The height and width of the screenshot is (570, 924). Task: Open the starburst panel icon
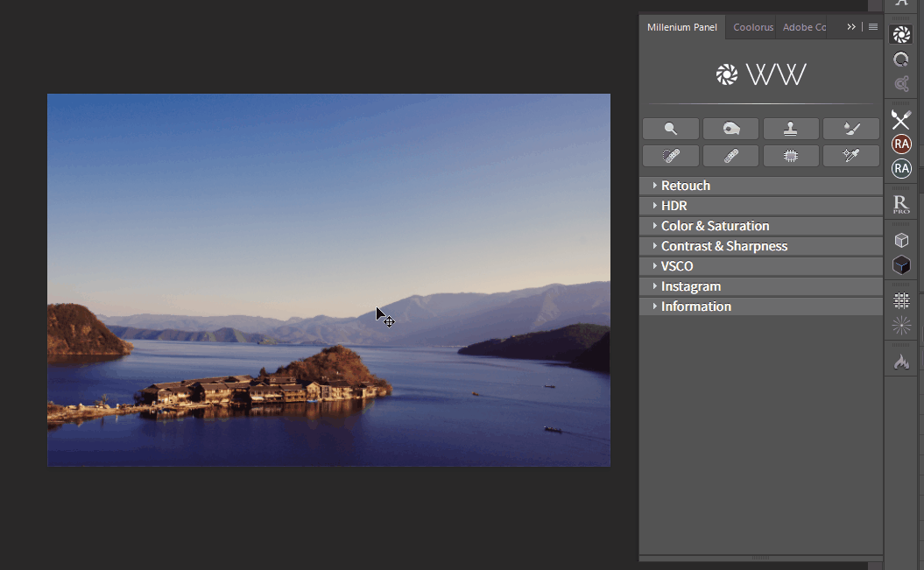[901, 325]
